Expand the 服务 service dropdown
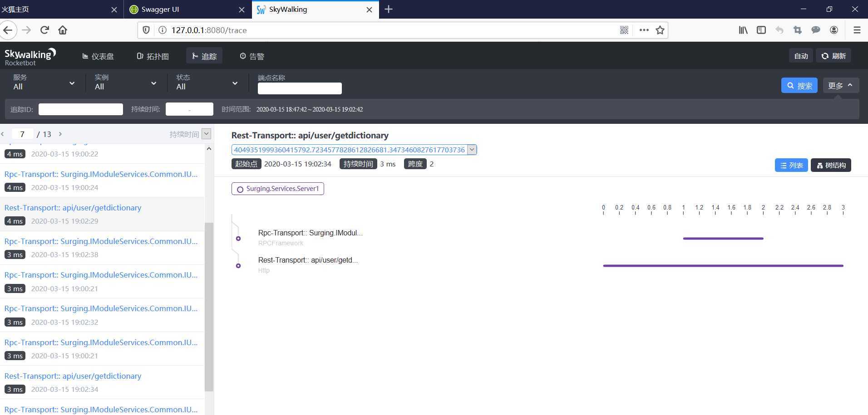The height and width of the screenshot is (415, 868). [x=44, y=83]
